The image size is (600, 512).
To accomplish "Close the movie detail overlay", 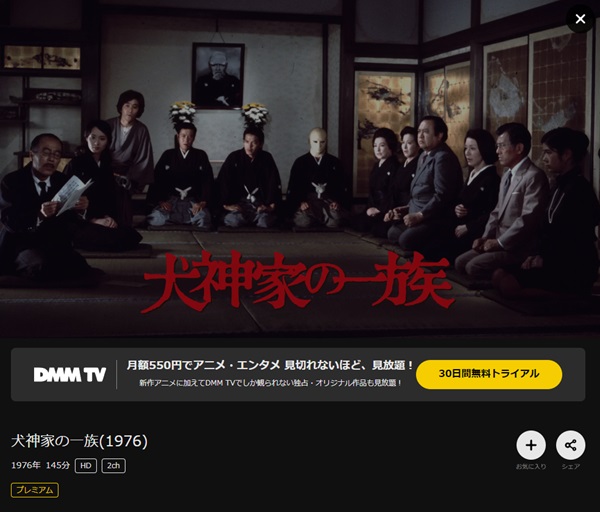I will tap(580, 19).
